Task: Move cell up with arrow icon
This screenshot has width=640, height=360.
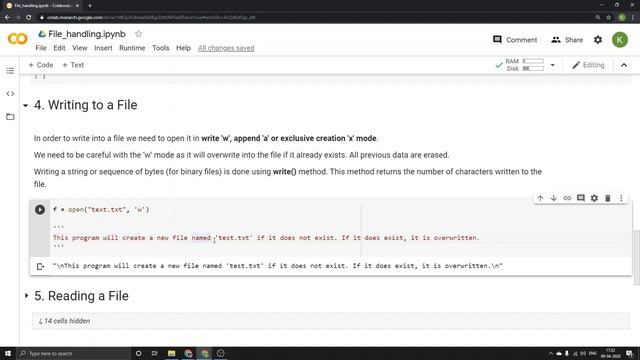Action: point(540,198)
